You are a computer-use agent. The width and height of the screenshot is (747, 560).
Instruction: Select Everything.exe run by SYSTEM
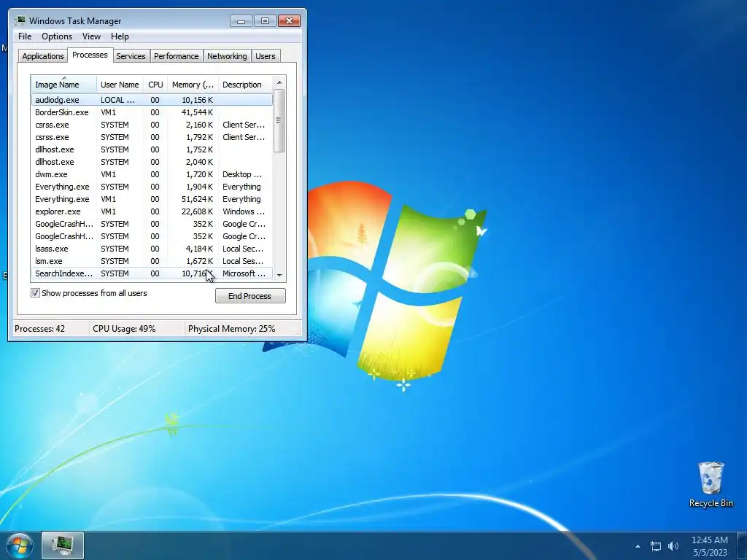click(x=152, y=187)
